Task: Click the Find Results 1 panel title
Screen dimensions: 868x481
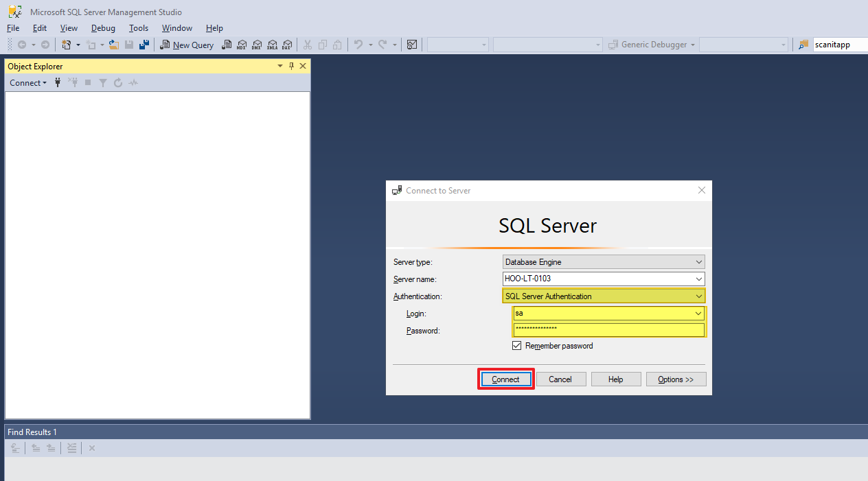Action: click(32, 432)
